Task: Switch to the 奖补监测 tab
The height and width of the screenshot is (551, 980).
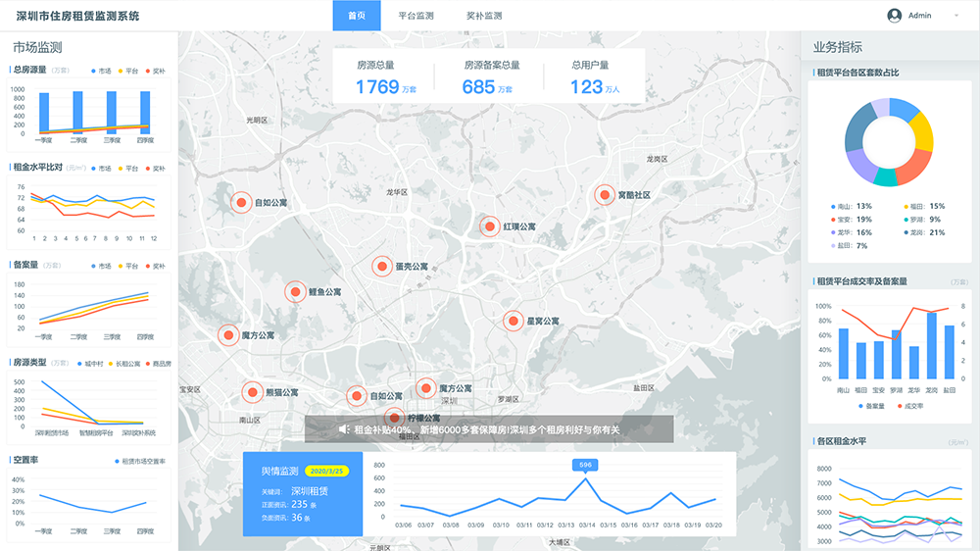Action: [484, 16]
